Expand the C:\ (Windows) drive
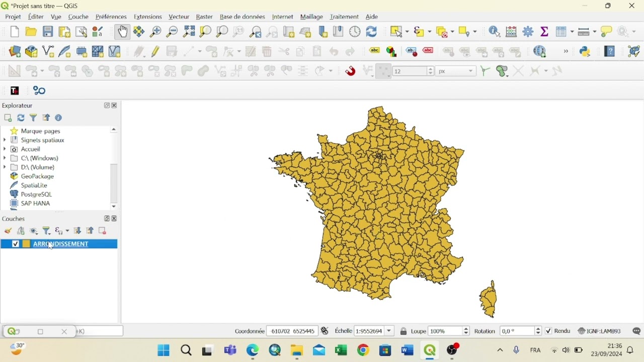Viewport: 644px width, 362px height. tap(6, 159)
